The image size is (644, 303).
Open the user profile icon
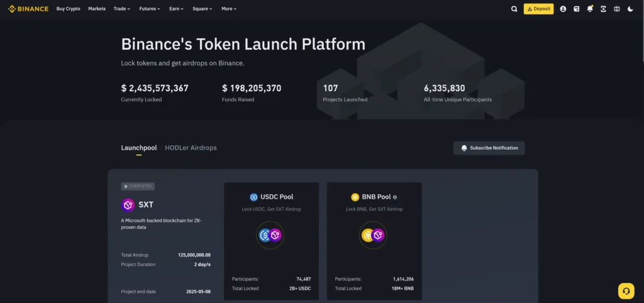(x=563, y=9)
